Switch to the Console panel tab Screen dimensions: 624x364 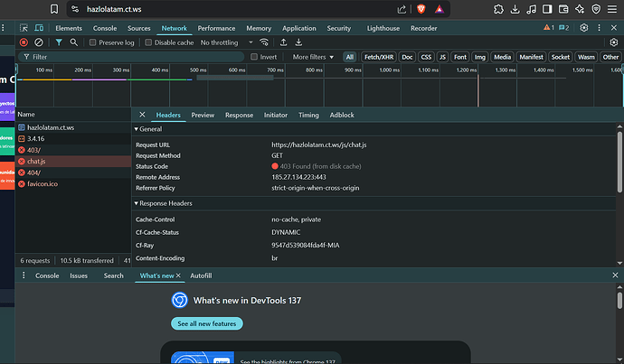(105, 28)
